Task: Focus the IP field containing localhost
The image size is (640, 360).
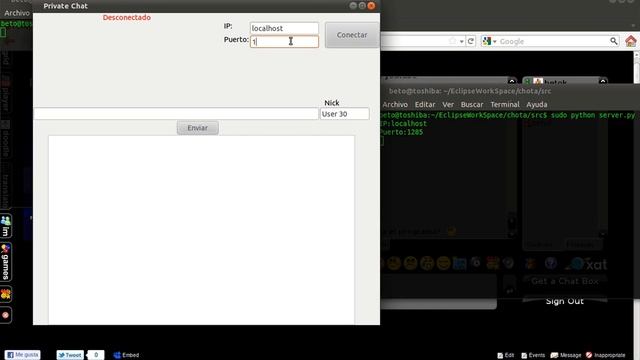Action: click(x=284, y=28)
